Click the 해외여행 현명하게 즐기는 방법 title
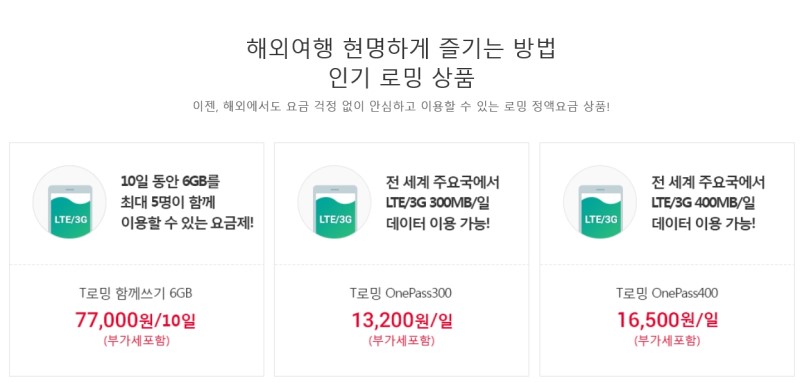The width and height of the screenshot is (800, 383). tap(401, 48)
